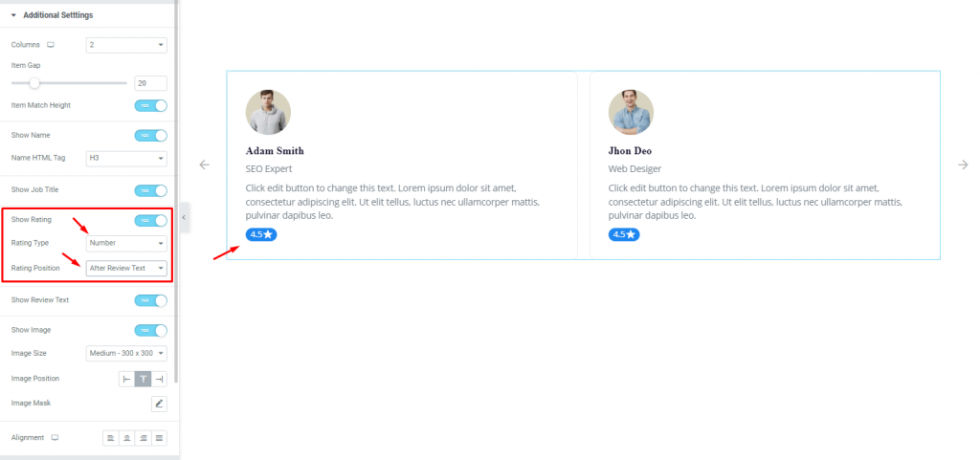Set image position to right
The width and height of the screenshot is (980, 460).
pyautogui.click(x=160, y=379)
